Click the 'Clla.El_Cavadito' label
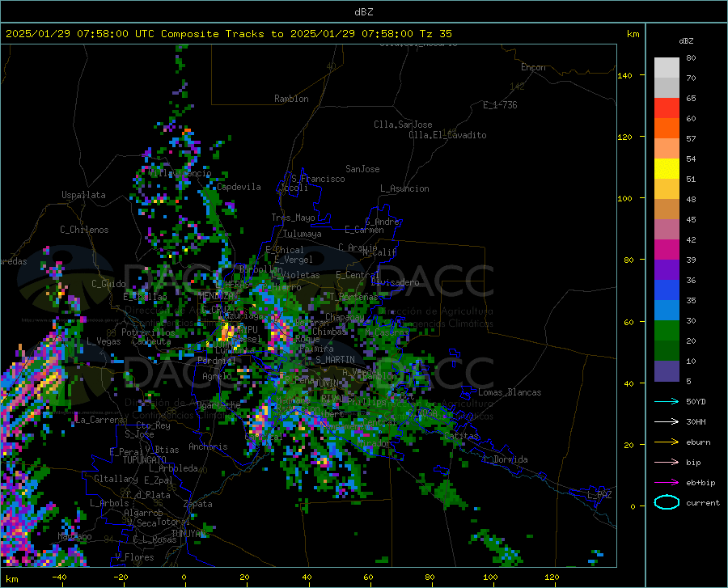This screenshot has height=588, width=728. pyautogui.click(x=447, y=135)
